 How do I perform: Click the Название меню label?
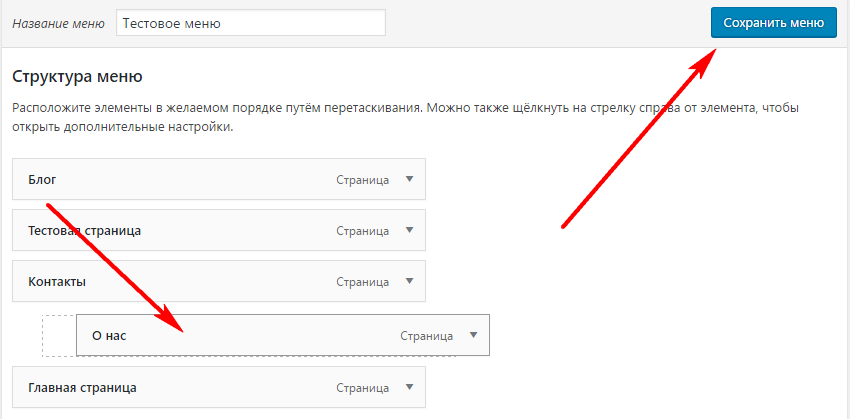tap(58, 24)
